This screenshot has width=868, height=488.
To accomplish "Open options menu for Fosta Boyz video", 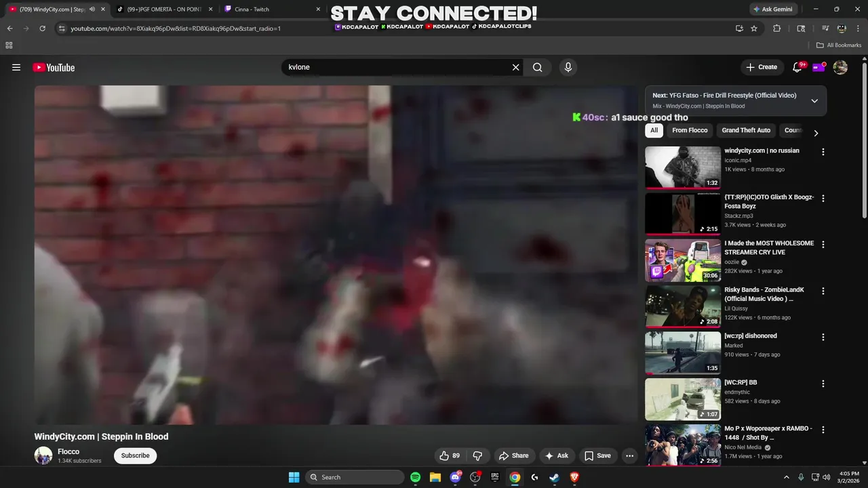I will pyautogui.click(x=823, y=199).
